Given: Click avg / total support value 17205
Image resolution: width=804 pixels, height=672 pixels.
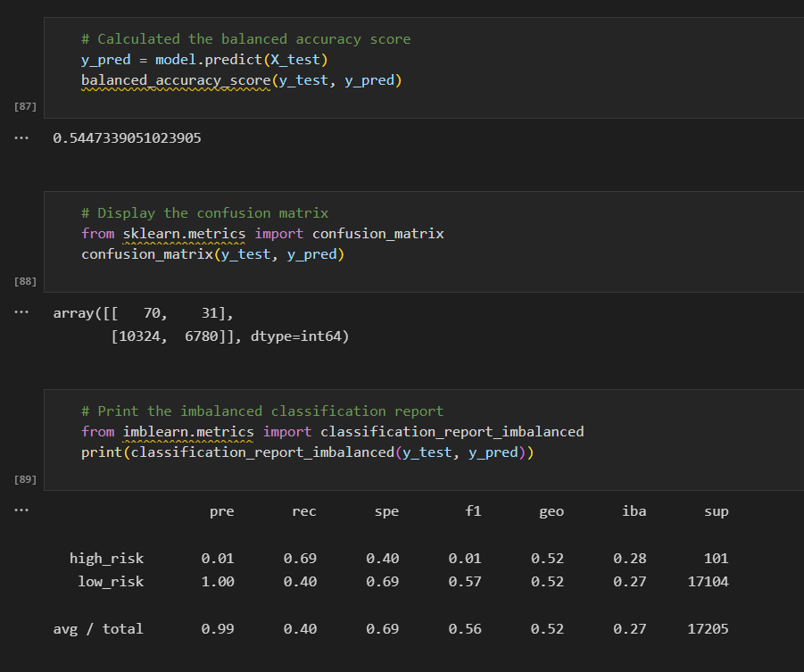Looking at the screenshot, I should (709, 629).
